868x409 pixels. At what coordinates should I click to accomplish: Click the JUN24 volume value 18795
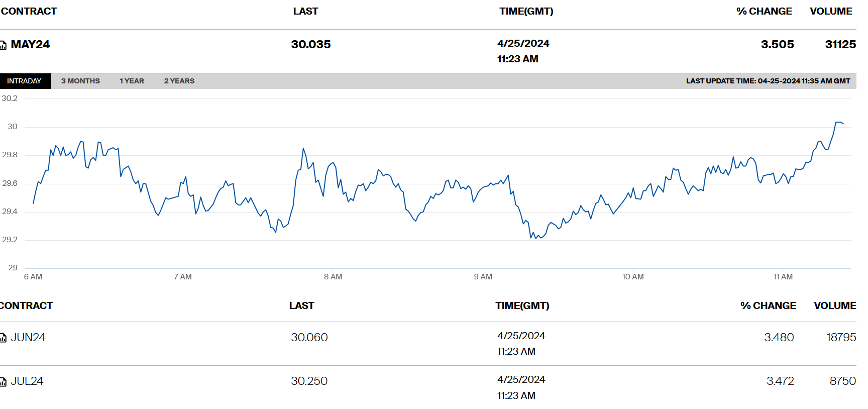(841, 338)
